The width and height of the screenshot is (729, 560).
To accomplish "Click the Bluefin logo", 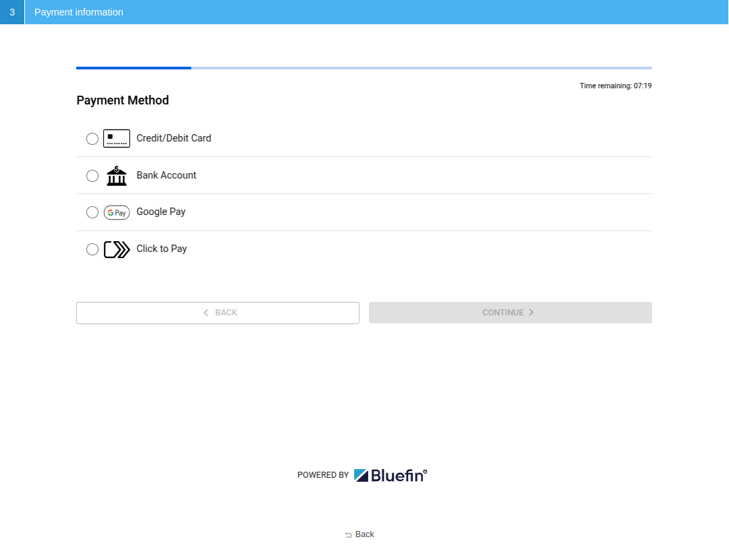I will 390,475.
